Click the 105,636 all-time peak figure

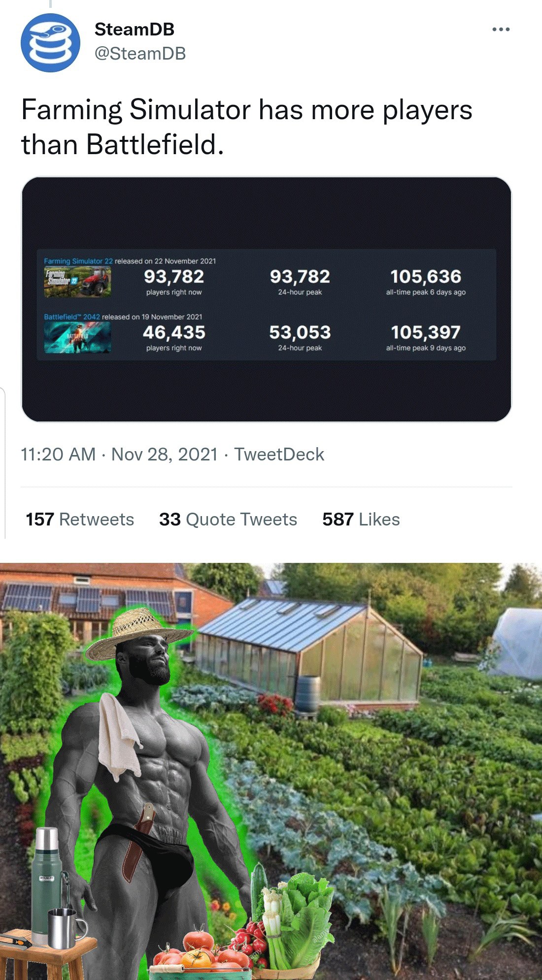coord(426,277)
